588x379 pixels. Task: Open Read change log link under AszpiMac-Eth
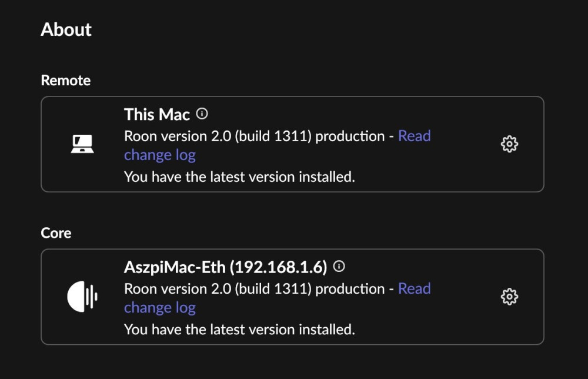pos(414,288)
